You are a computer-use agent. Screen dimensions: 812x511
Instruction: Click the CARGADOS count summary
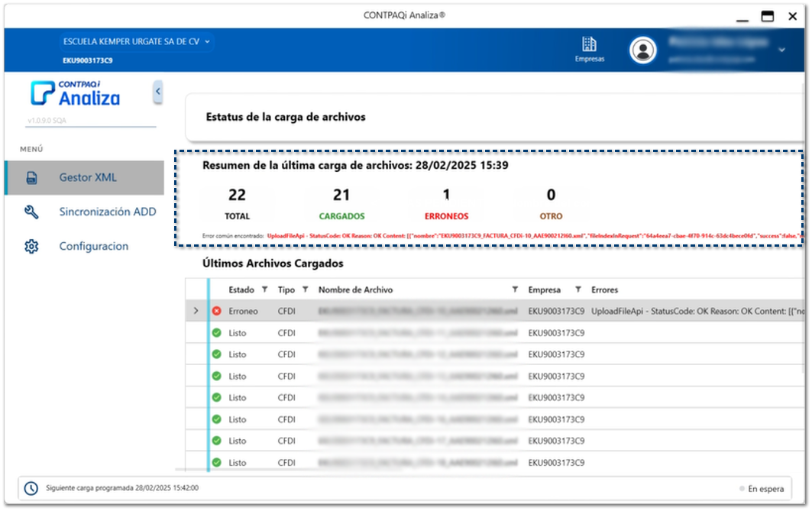[x=341, y=203]
